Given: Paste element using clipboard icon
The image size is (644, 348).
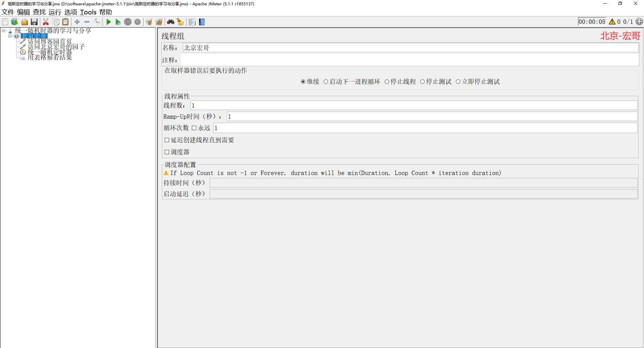Looking at the screenshot, I should click(66, 22).
